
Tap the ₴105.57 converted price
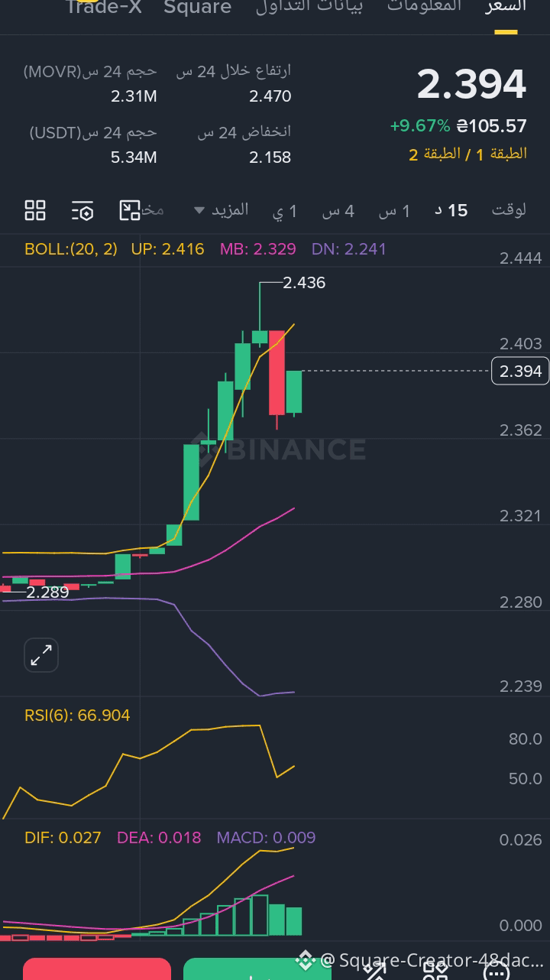pyautogui.click(x=492, y=125)
